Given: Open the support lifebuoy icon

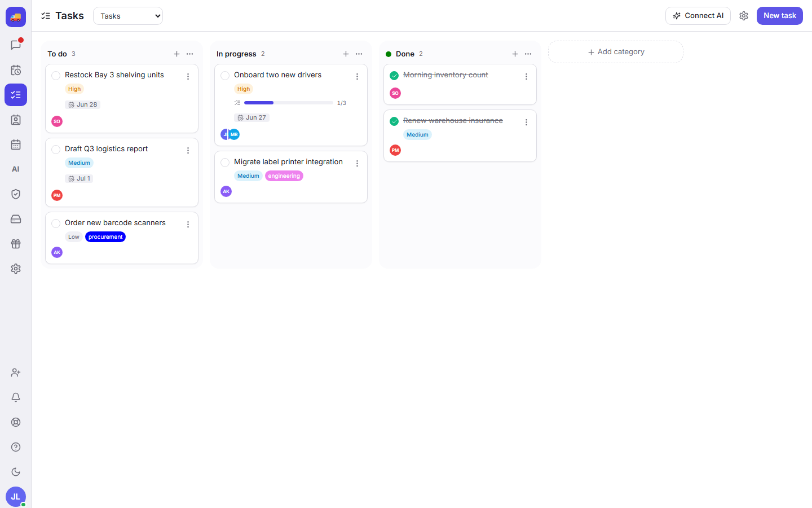Looking at the screenshot, I should click(16, 422).
